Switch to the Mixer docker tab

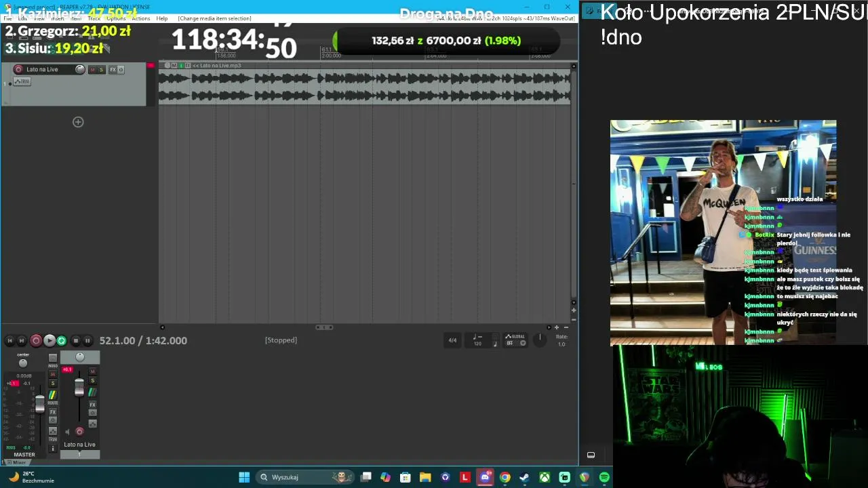click(18, 462)
